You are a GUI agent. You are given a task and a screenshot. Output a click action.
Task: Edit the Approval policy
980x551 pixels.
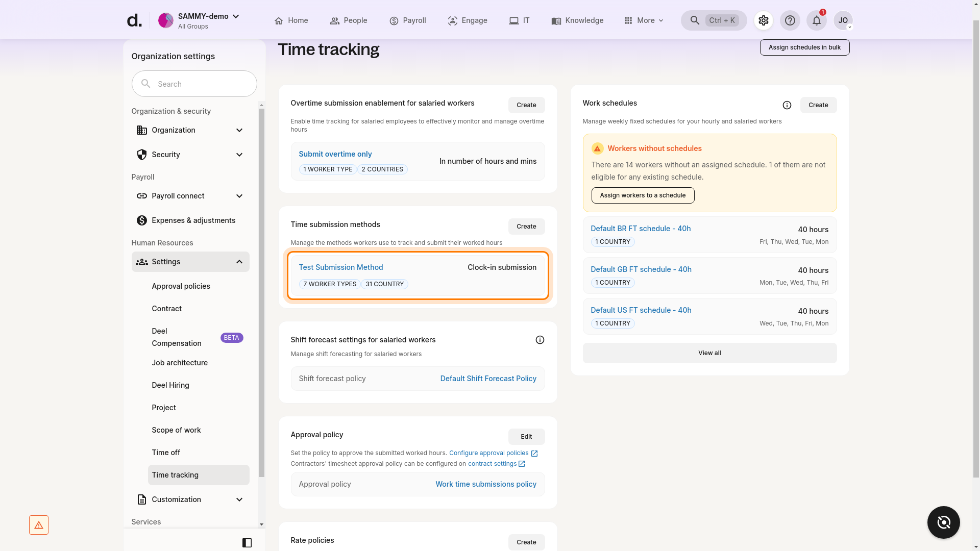526,437
